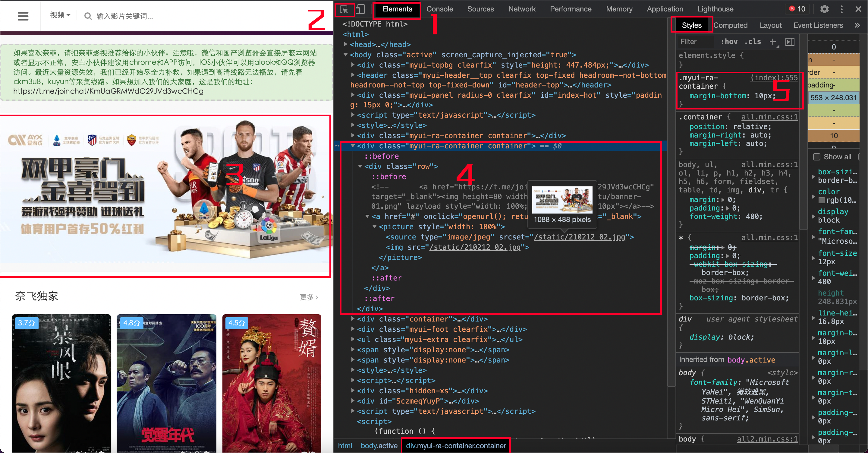The image size is (868, 453).
Task: Click the 553 × 248.031 box model content
Action: (833, 97)
